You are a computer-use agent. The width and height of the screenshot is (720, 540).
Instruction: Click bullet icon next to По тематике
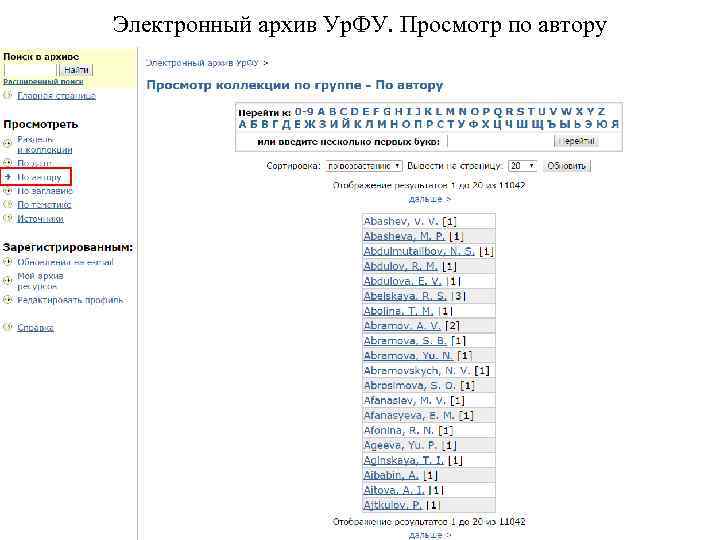click(x=7, y=205)
